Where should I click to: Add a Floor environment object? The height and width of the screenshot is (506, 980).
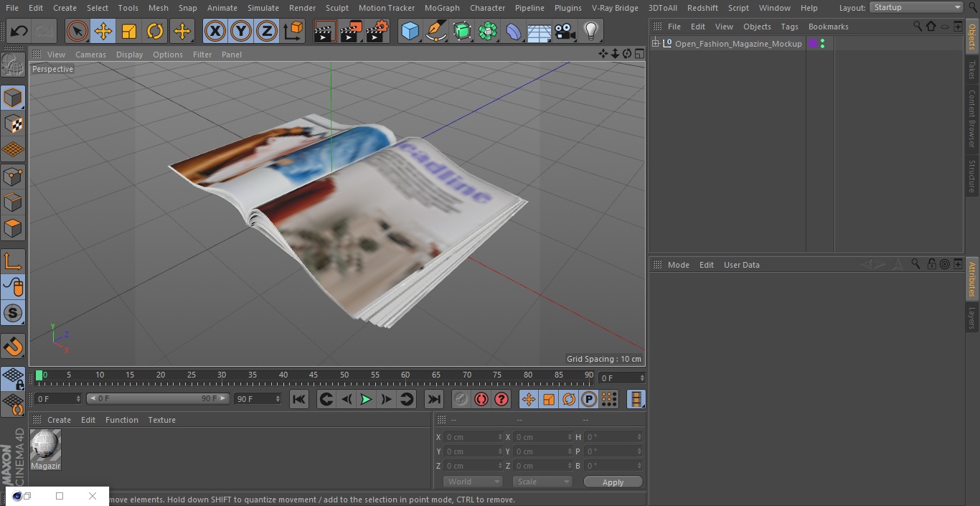click(540, 31)
